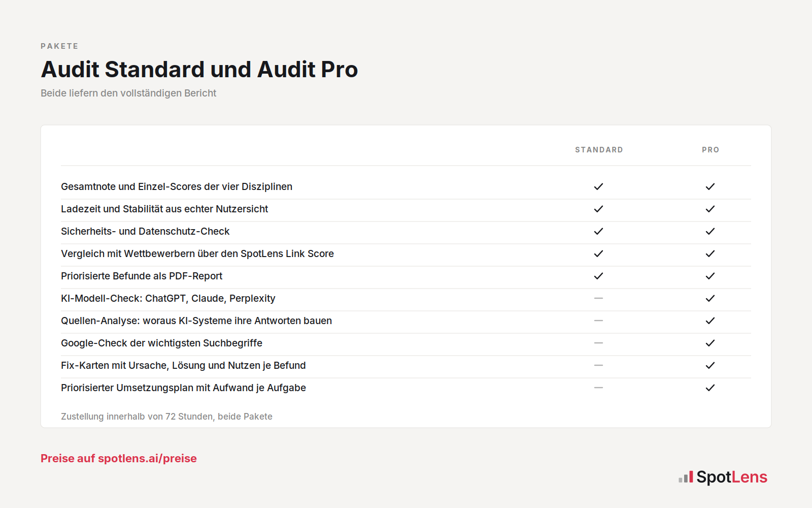
Task: Click the Pro checkmark for KI-Modell-Check row
Action: coord(710,298)
